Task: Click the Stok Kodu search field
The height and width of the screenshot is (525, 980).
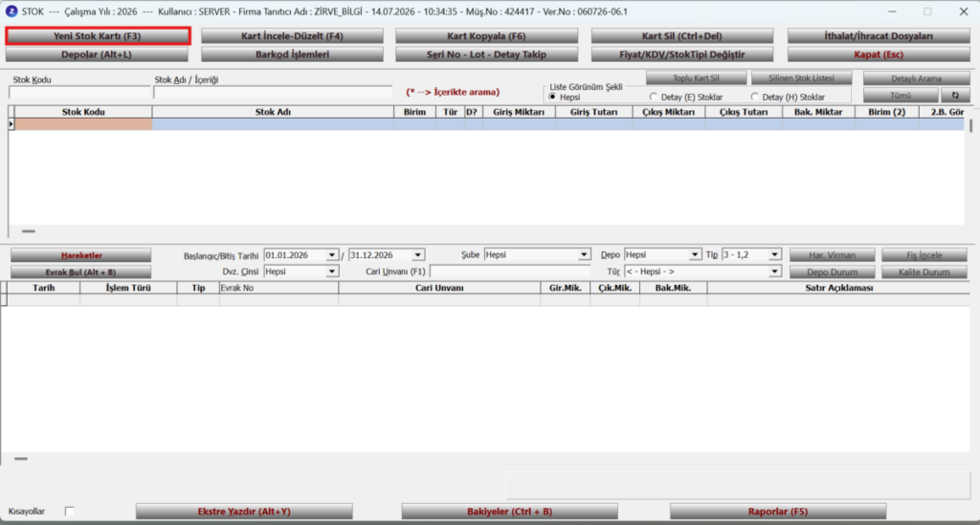Action: click(80, 92)
